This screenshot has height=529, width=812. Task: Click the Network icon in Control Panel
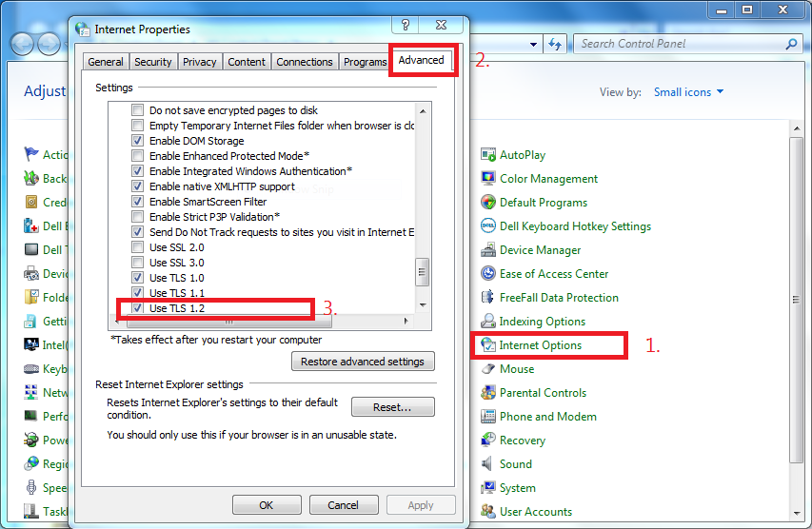pyautogui.click(x=31, y=392)
